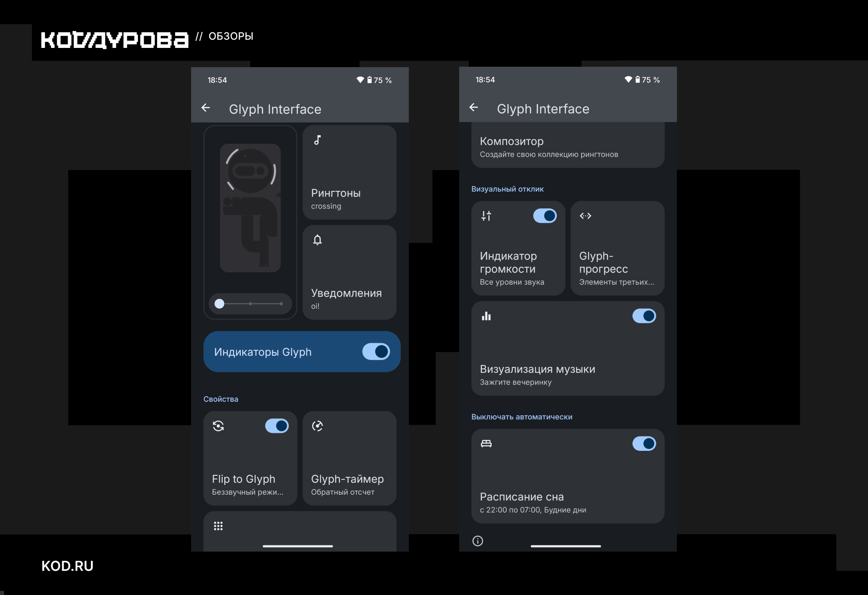Tap the volume sliders icon on Индикатор громкости
Image resolution: width=868 pixels, height=595 pixels.
pyautogui.click(x=486, y=216)
